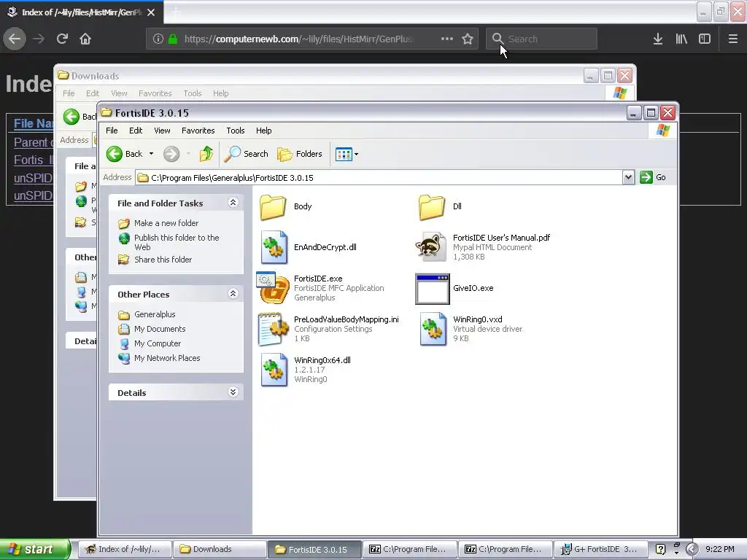Go to My Network Places link
The height and width of the screenshot is (560, 747).
[x=167, y=358]
